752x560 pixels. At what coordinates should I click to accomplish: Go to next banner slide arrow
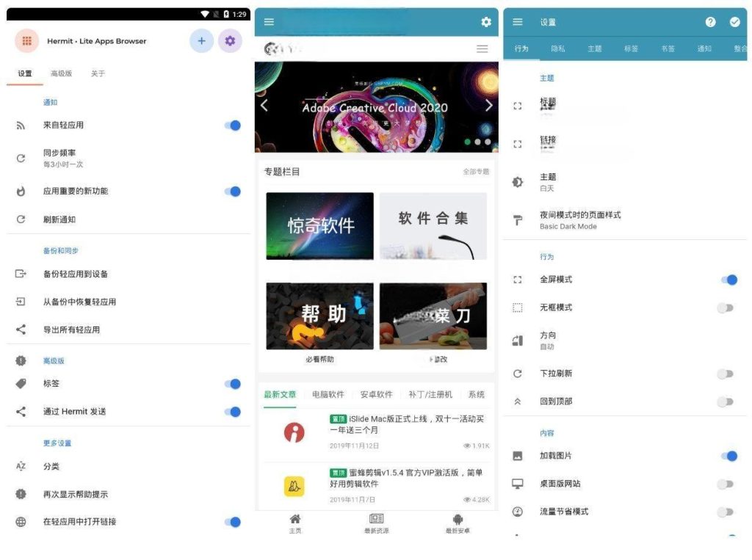pos(488,106)
